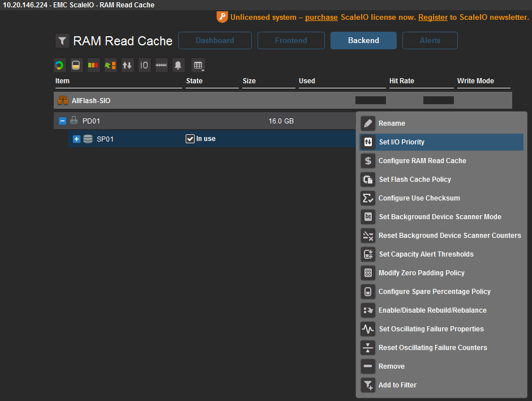Select the iO toolbar icon
532x401 pixels.
point(144,65)
